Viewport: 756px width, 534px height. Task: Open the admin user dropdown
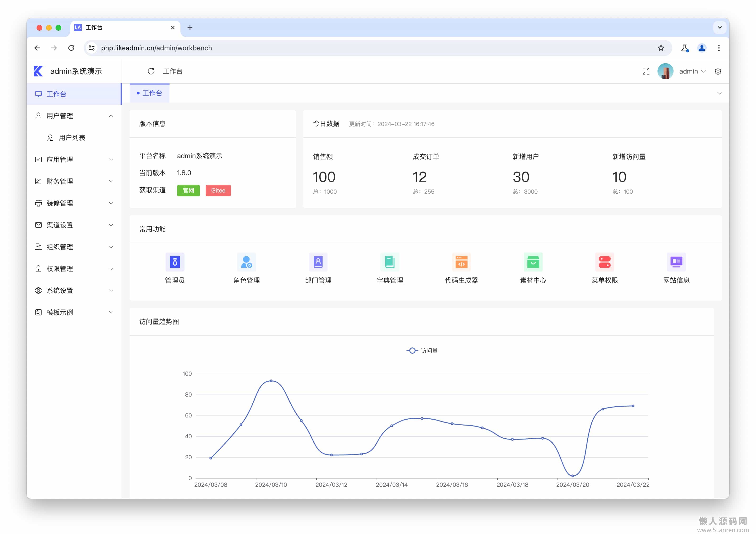(x=692, y=71)
